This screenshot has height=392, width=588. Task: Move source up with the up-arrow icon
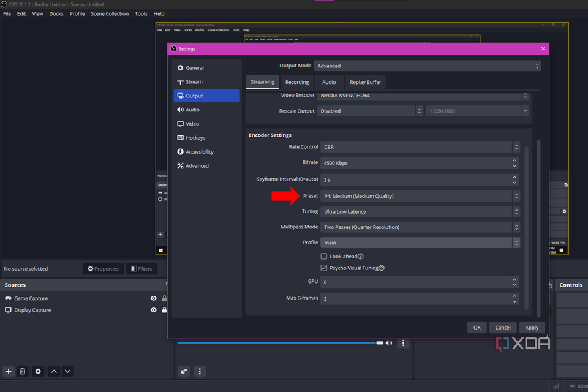53,371
